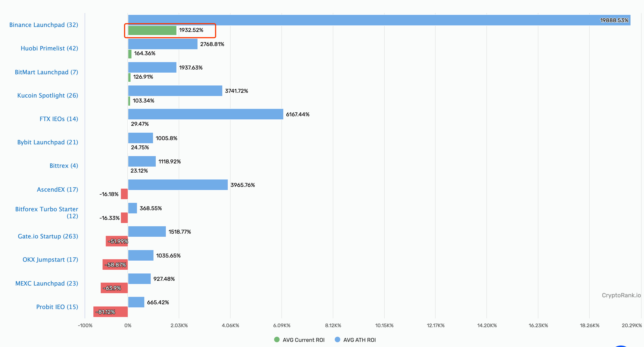Open the FTX IEOs (14) link
Screen dimensions: 644x347
point(59,119)
